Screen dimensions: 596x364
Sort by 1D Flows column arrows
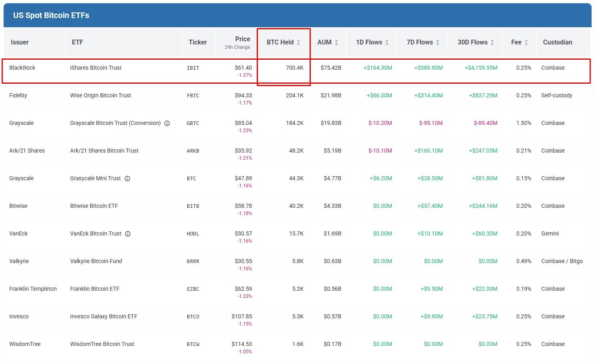(387, 42)
